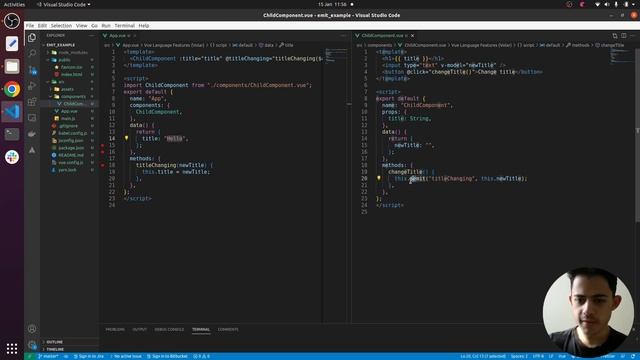Viewport: 640px width, 360px height.
Task: Open Terminal app from the dock
Action: 12,134
